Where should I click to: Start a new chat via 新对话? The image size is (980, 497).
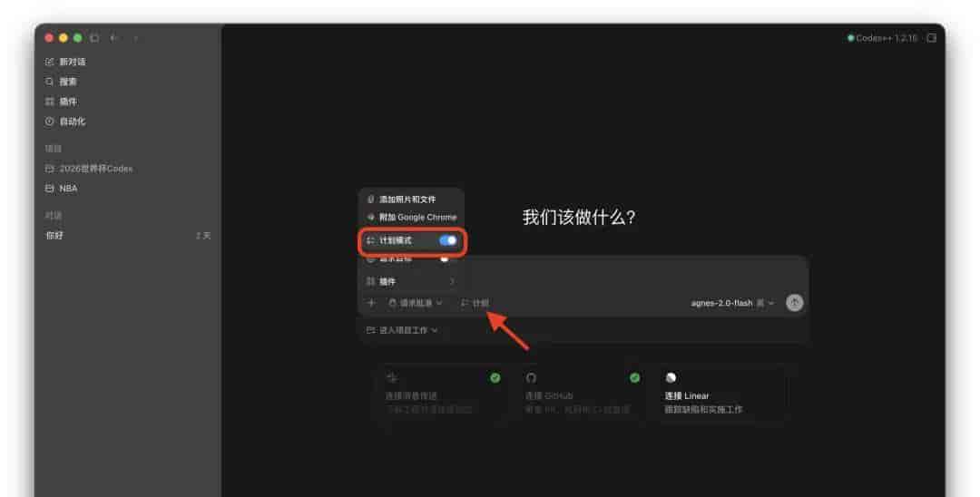coord(65,62)
